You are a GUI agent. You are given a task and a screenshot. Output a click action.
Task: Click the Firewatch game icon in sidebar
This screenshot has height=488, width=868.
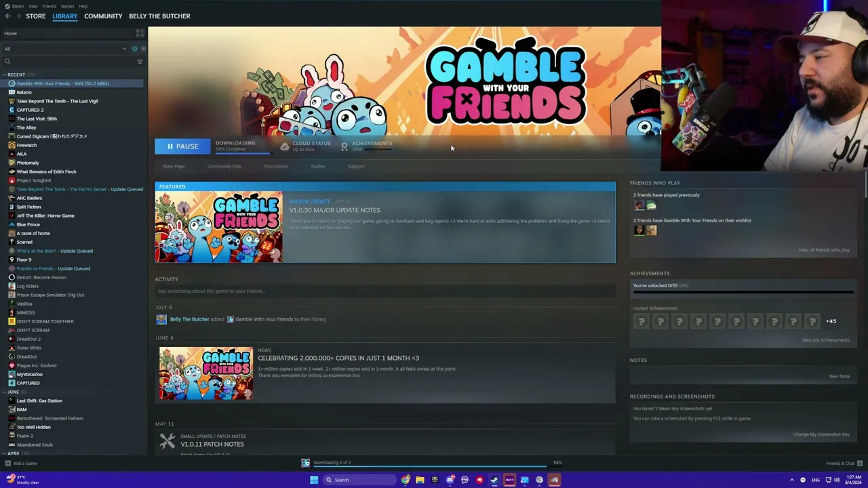point(12,145)
